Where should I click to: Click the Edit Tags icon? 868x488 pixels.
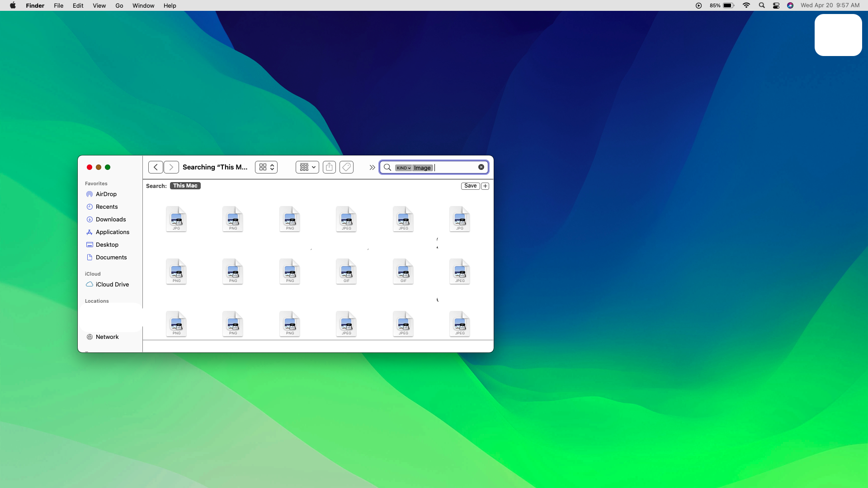pyautogui.click(x=346, y=167)
